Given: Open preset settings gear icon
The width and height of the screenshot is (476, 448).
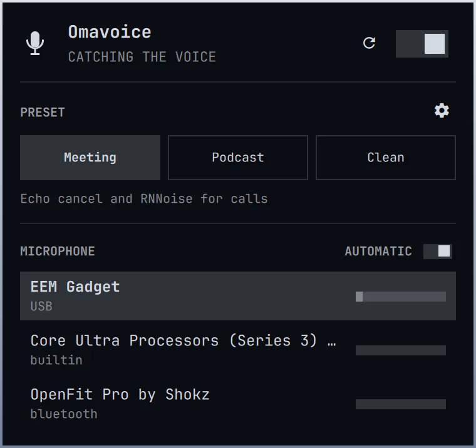Looking at the screenshot, I should click(x=442, y=111).
